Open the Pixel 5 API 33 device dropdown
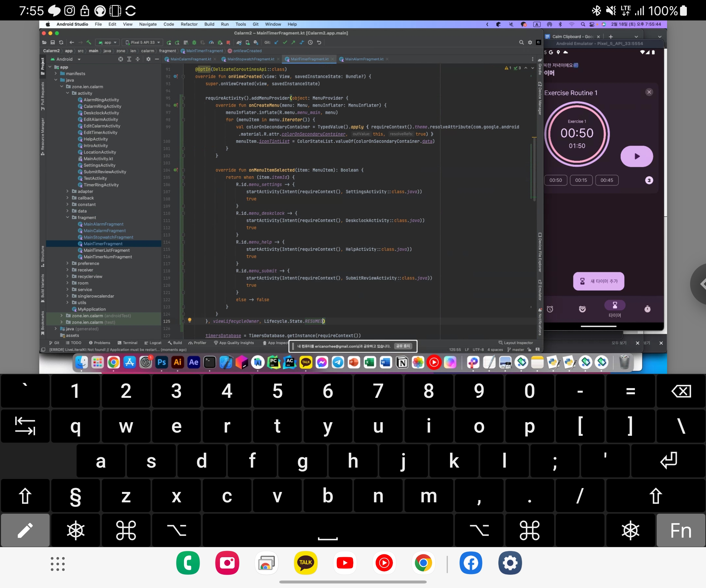Screen dimensions: 706x588 142,43
